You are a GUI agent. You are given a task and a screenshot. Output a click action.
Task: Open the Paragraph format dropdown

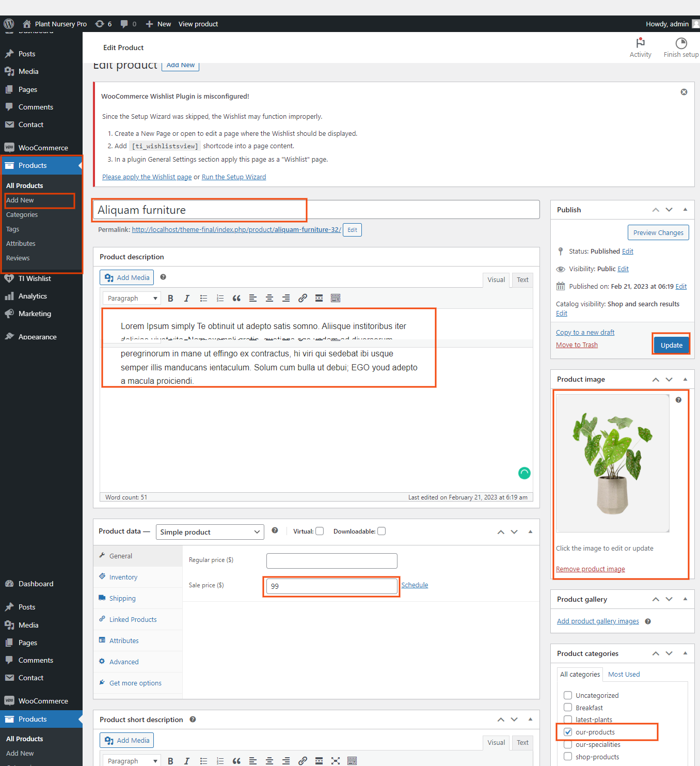coord(132,299)
